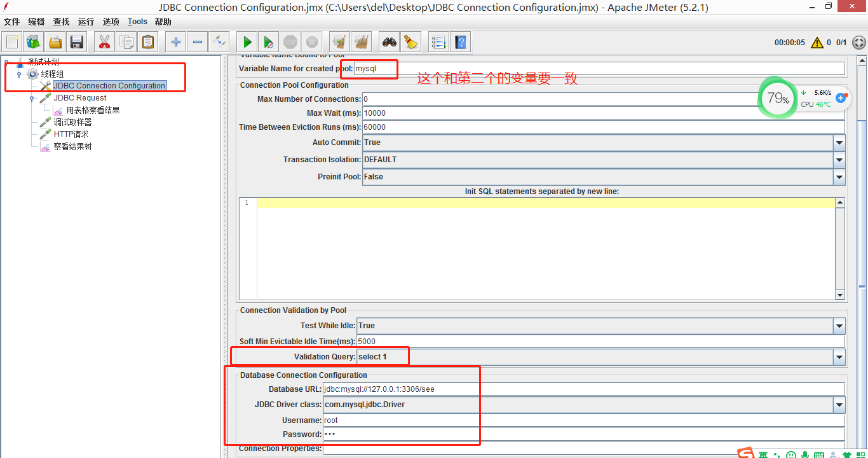Click the Clear broom icon
The image size is (868, 458).
coord(340,43)
